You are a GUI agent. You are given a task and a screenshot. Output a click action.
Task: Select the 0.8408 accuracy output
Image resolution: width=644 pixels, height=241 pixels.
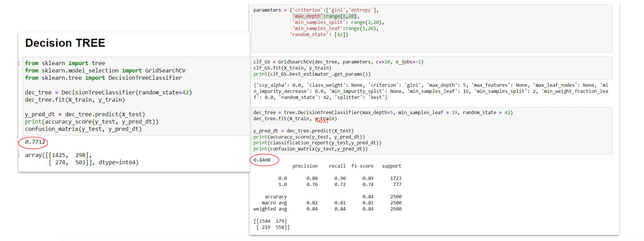pos(262,160)
